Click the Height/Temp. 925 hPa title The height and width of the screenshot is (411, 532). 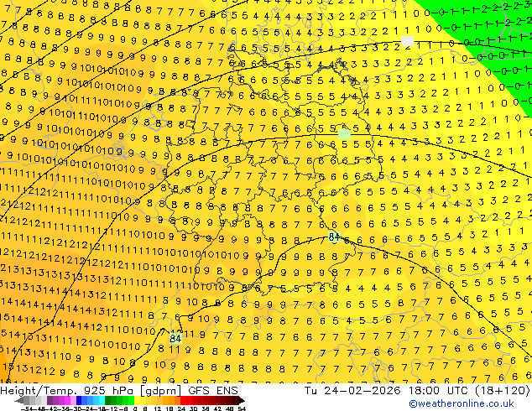click(68, 391)
